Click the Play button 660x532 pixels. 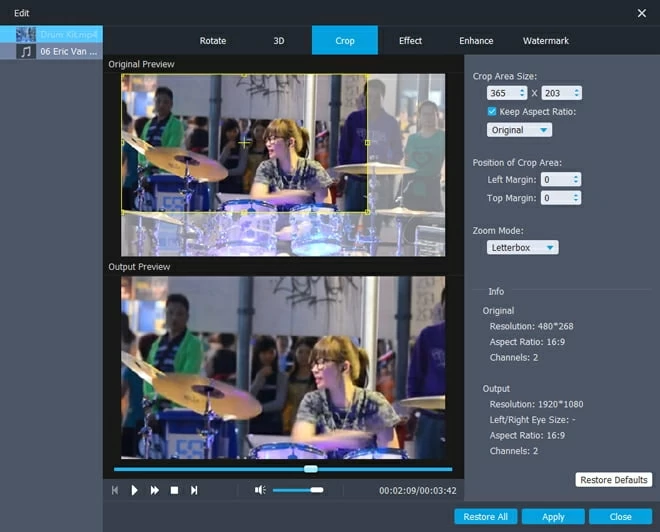pos(135,490)
